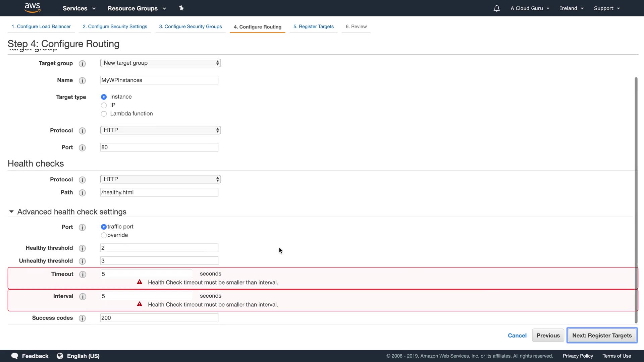The width and height of the screenshot is (644, 362).
Task: Go to 5. Register Targets tab
Action: pos(313,26)
